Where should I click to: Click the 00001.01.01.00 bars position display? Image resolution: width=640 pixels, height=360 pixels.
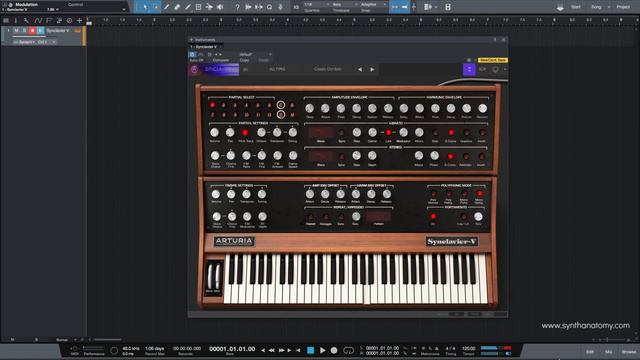(x=232, y=349)
